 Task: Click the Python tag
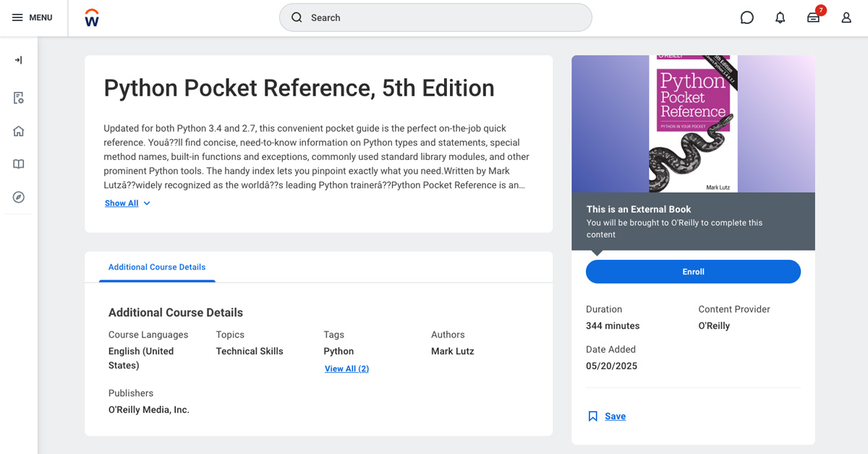[339, 351]
